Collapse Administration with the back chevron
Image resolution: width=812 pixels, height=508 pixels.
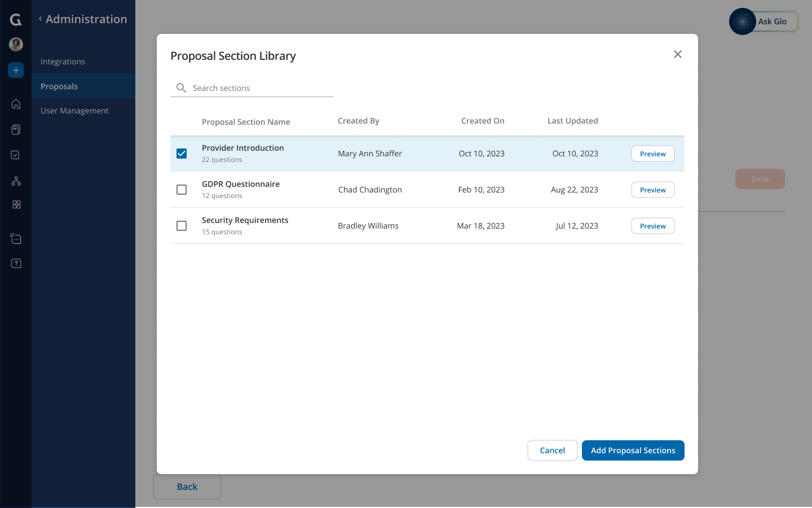(x=39, y=18)
